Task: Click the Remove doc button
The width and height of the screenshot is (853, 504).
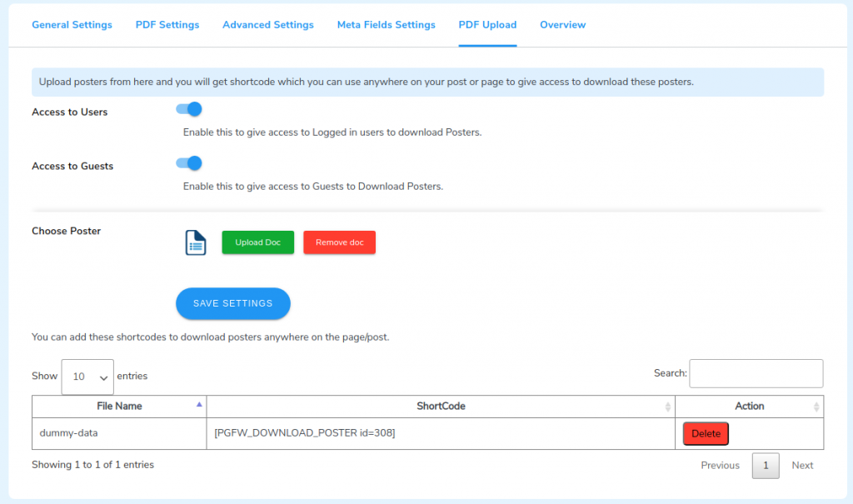Action: point(339,242)
